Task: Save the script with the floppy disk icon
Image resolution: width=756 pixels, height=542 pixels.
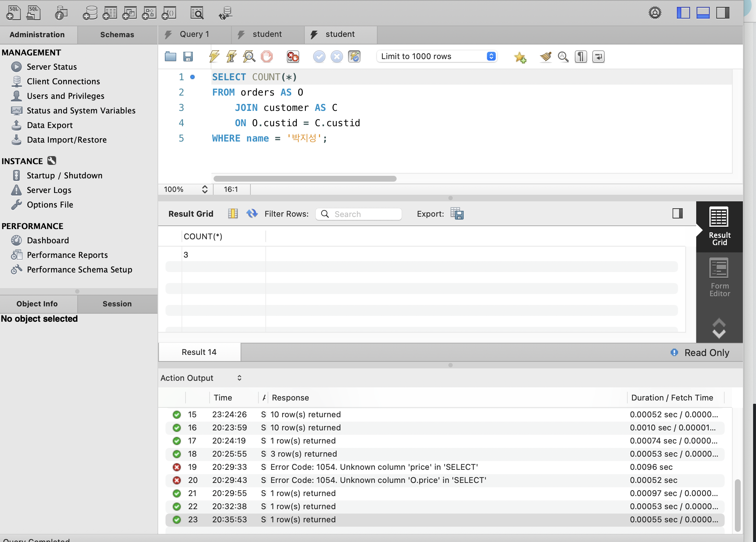Action: tap(188, 57)
